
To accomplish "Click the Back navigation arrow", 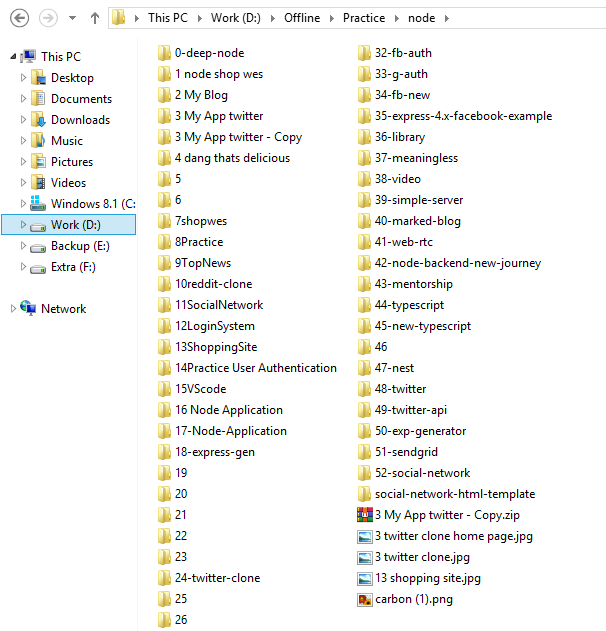I will pos(19,18).
